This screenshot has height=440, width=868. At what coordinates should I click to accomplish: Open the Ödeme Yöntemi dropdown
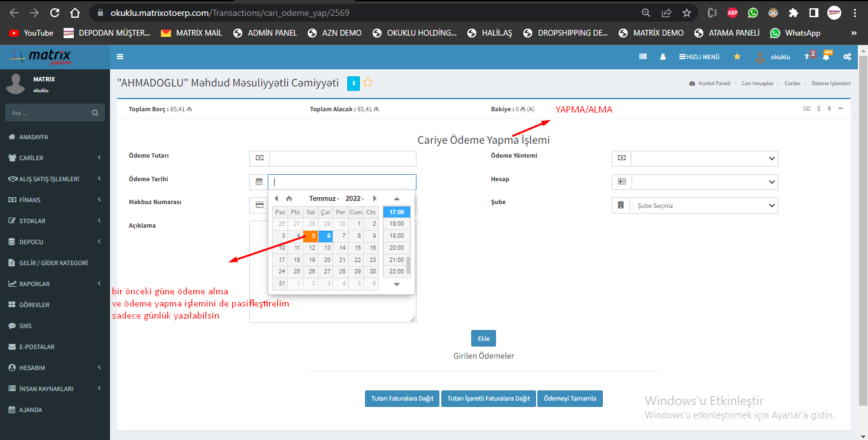[x=704, y=158]
